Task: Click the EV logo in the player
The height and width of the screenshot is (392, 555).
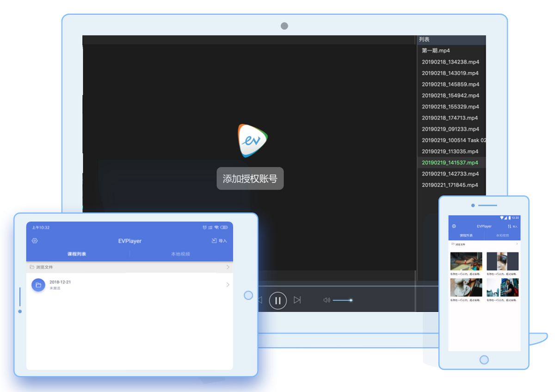Action: click(x=253, y=140)
